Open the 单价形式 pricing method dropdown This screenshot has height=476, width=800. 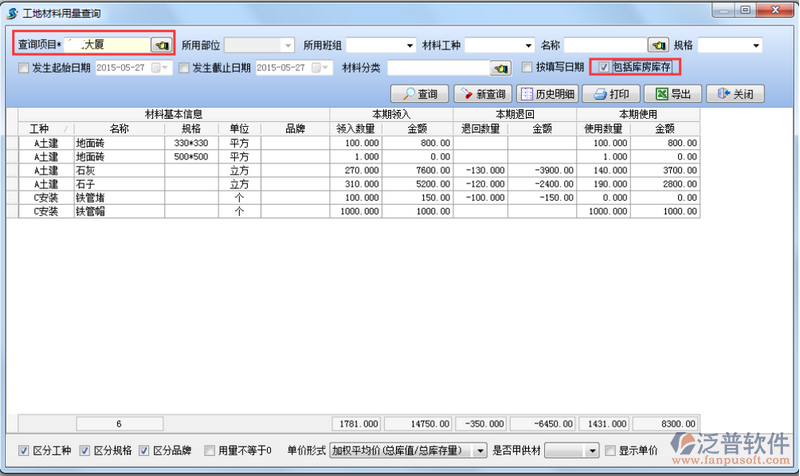click(x=481, y=451)
